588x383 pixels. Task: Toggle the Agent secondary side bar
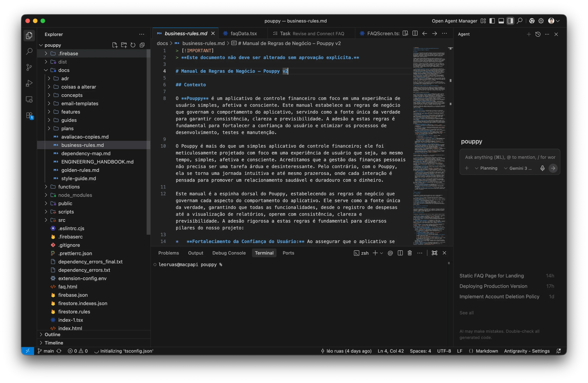point(510,21)
